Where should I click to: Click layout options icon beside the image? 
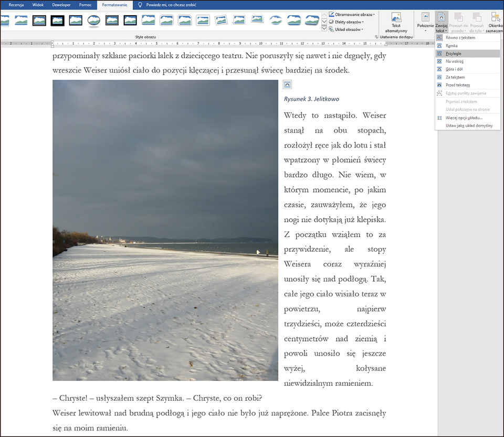pyautogui.click(x=287, y=84)
